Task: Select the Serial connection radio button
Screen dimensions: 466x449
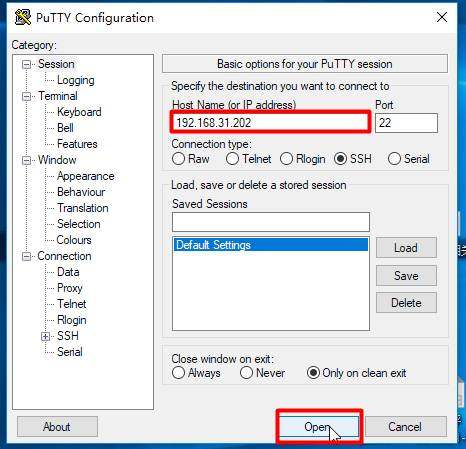Action: click(394, 159)
